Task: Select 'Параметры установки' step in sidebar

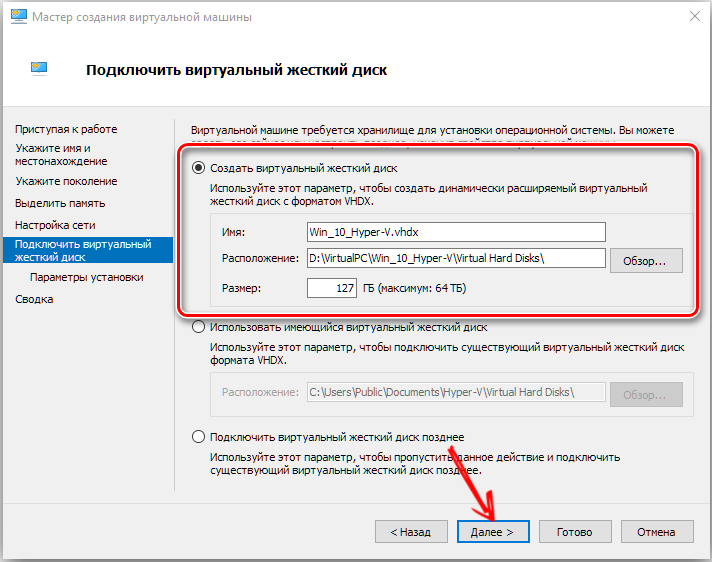Action: [86, 277]
